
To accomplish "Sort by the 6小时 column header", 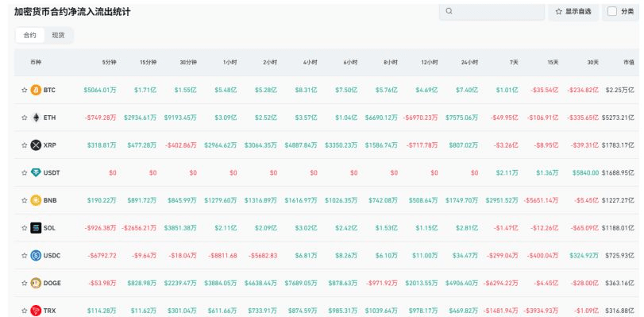I will [351, 63].
